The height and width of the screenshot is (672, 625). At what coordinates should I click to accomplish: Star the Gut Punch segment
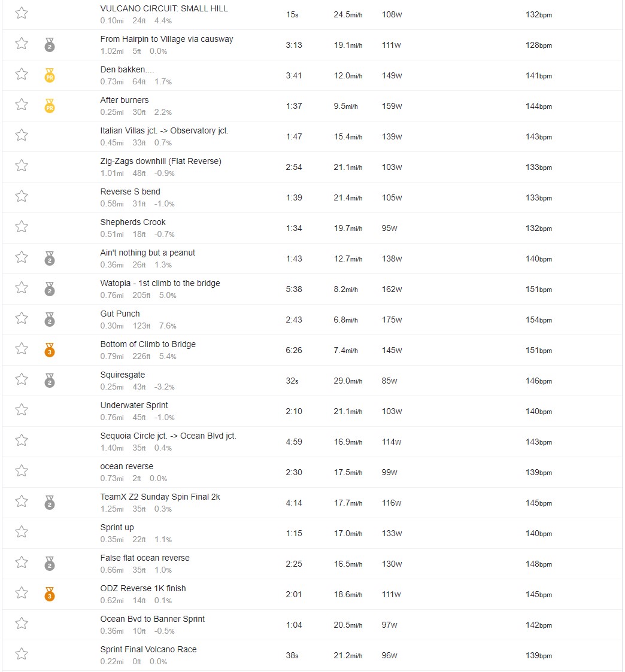click(x=22, y=318)
